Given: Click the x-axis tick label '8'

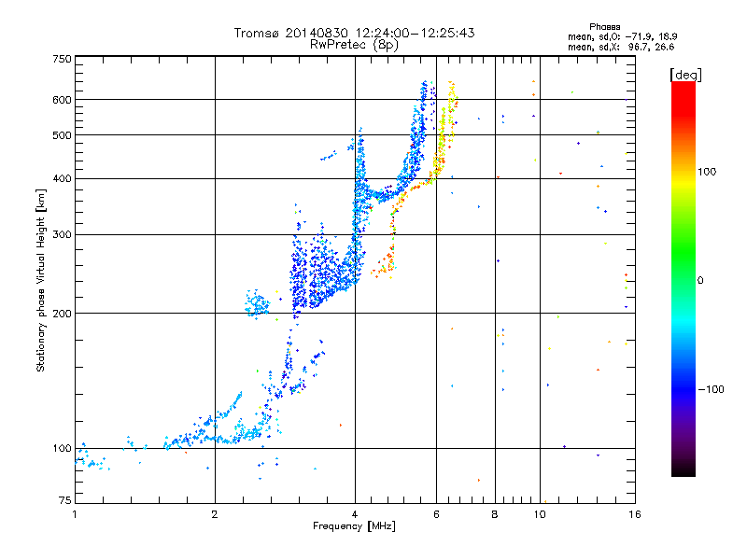Looking at the screenshot, I should pyautogui.click(x=495, y=514).
